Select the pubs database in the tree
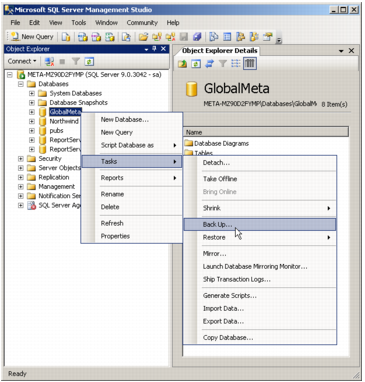The height and width of the screenshot is (382, 365). coord(56,131)
